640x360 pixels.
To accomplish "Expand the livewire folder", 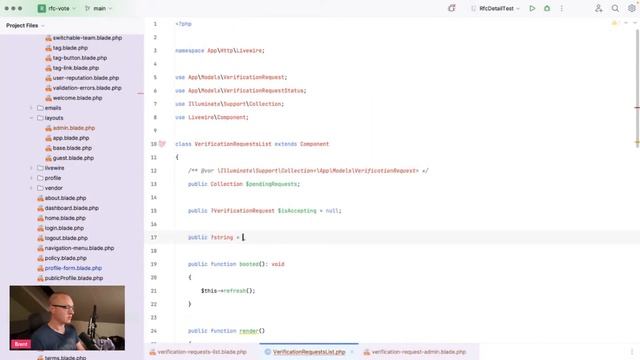I will 31,168.
